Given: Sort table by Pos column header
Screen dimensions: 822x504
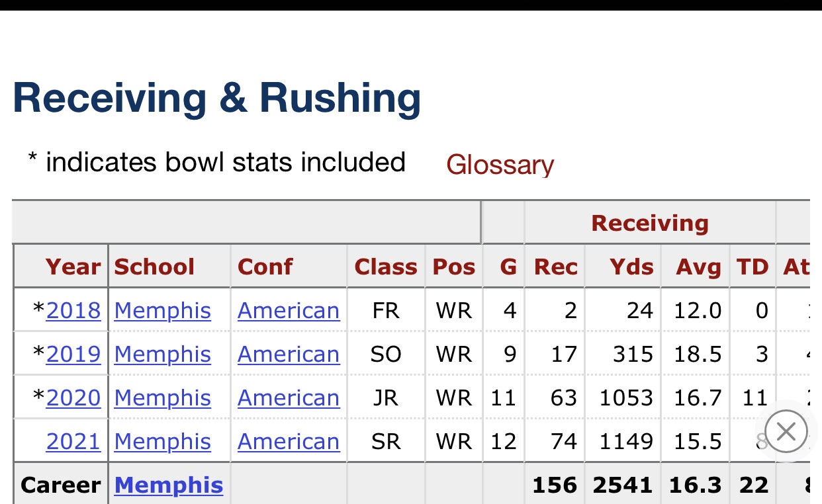Looking at the screenshot, I should 454,267.
